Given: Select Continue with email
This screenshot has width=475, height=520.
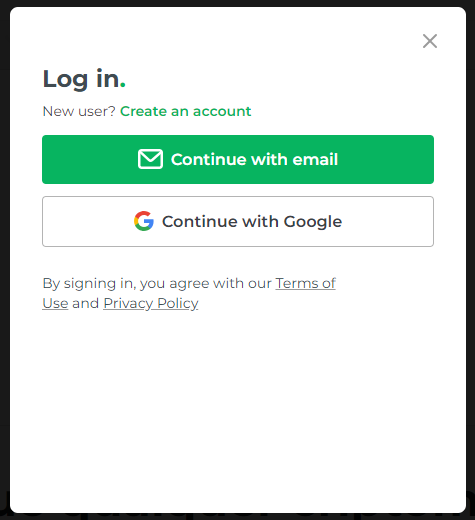Looking at the screenshot, I should pyautogui.click(x=238, y=159).
